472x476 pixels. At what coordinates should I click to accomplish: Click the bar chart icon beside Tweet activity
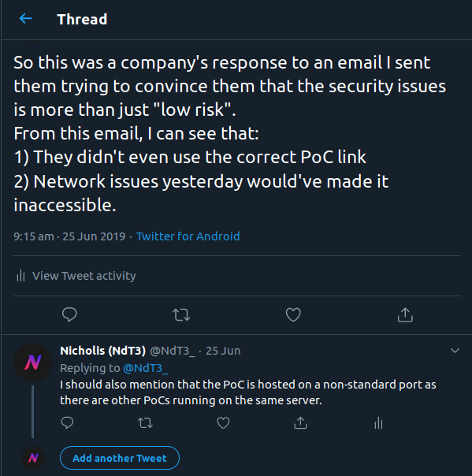point(20,276)
